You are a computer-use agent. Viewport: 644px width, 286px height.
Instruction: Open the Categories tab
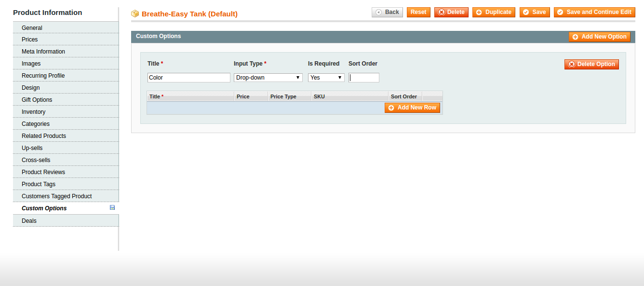tap(35, 124)
